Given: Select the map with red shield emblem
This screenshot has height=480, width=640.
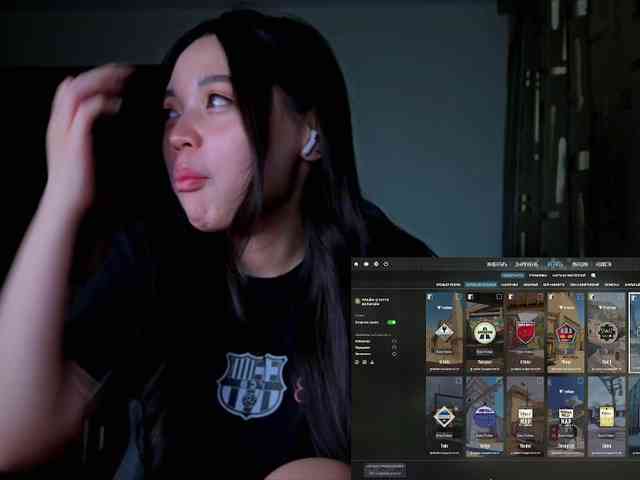Looking at the screenshot, I should (x=525, y=333).
